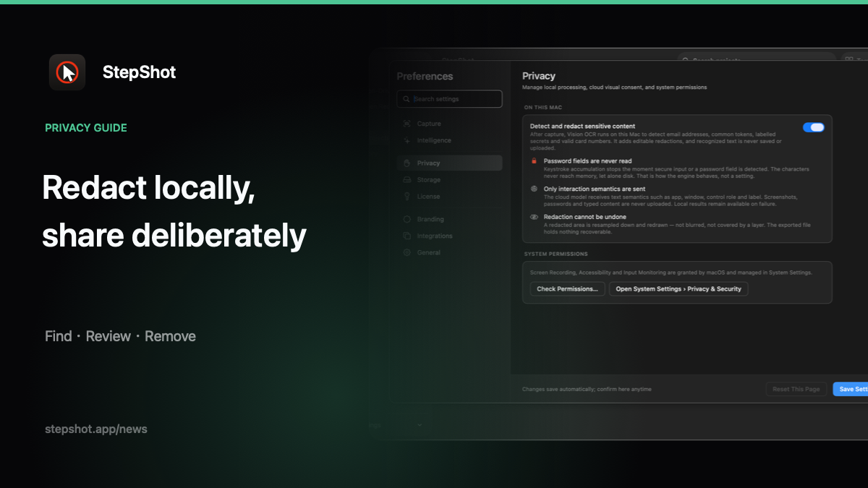Image resolution: width=868 pixels, height=488 pixels.
Task: Click the 'Redaction cannot be undone' heading
Action: [x=585, y=217]
